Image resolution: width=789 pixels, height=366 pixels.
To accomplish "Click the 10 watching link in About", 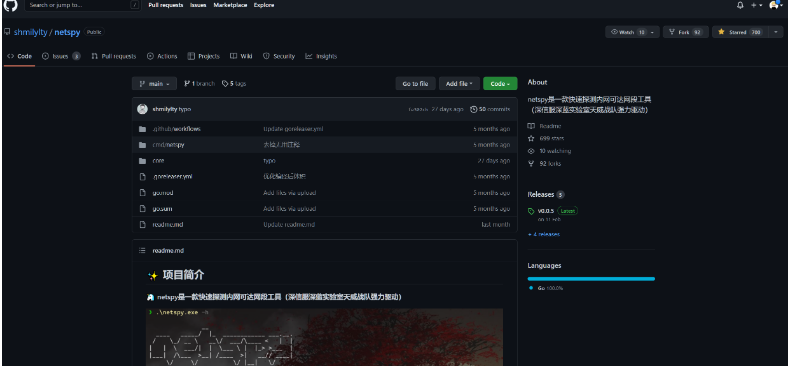I will tap(549, 151).
